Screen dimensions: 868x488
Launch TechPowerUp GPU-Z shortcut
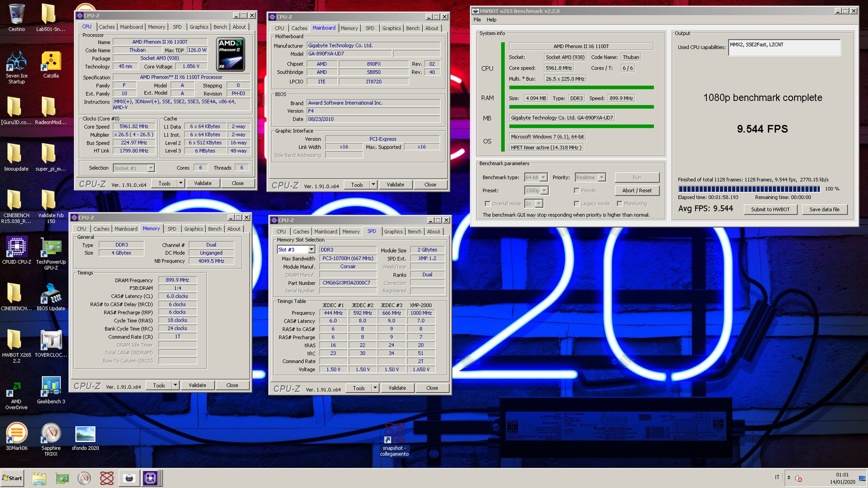[51, 253]
